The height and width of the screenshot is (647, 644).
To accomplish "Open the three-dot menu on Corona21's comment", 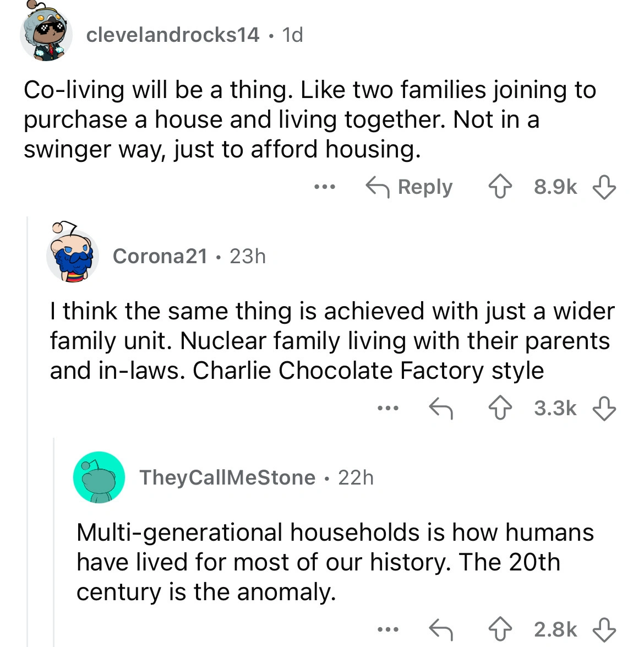I will [388, 409].
